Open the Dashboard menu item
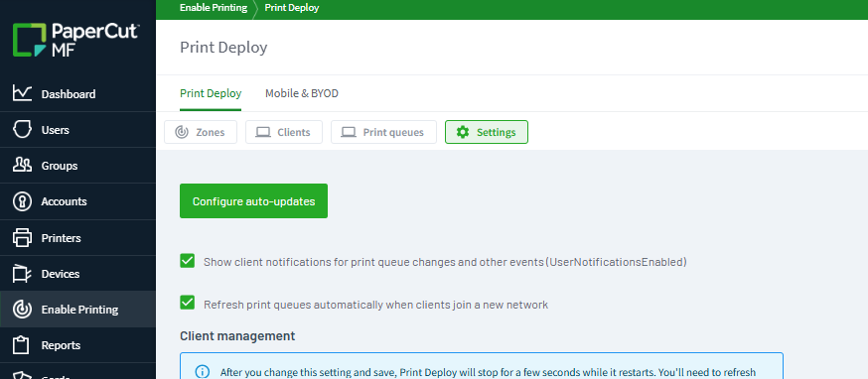The width and height of the screenshot is (868, 379). pos(77,93)
